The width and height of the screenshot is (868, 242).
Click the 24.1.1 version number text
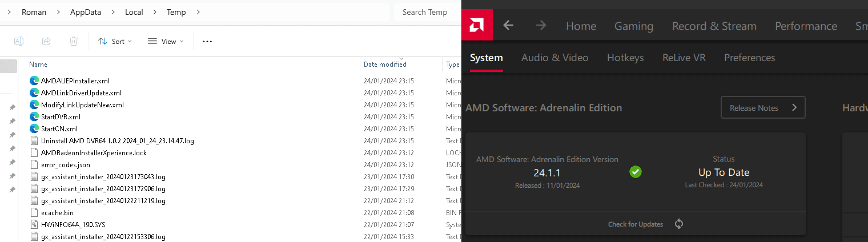click(x=547, y=172)
